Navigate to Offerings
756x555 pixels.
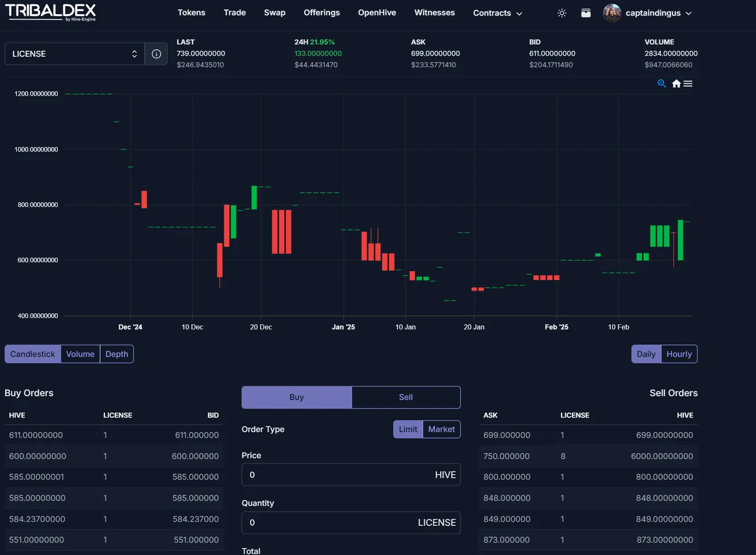pos(322,12)
